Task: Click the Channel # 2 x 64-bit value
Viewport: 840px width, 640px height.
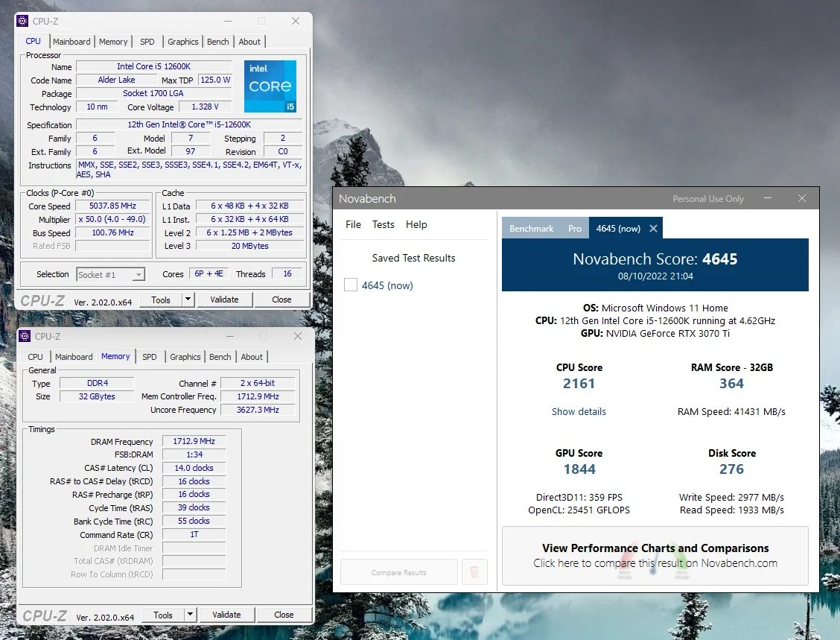Action: pos(258,383)
